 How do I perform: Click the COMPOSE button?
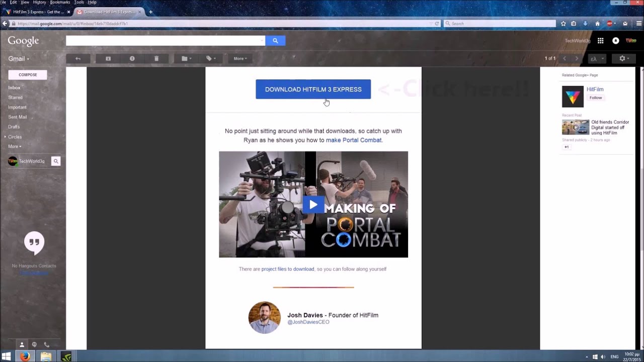[x=28, y=75]
